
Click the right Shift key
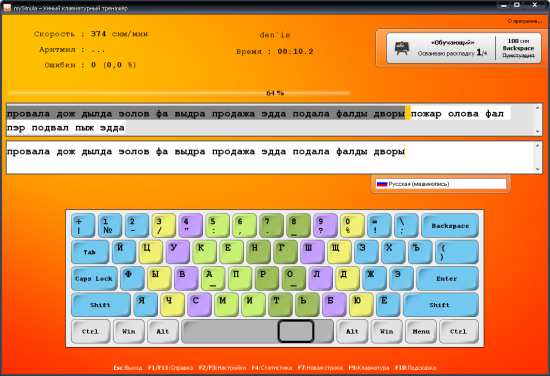click(x=441, y=305)
